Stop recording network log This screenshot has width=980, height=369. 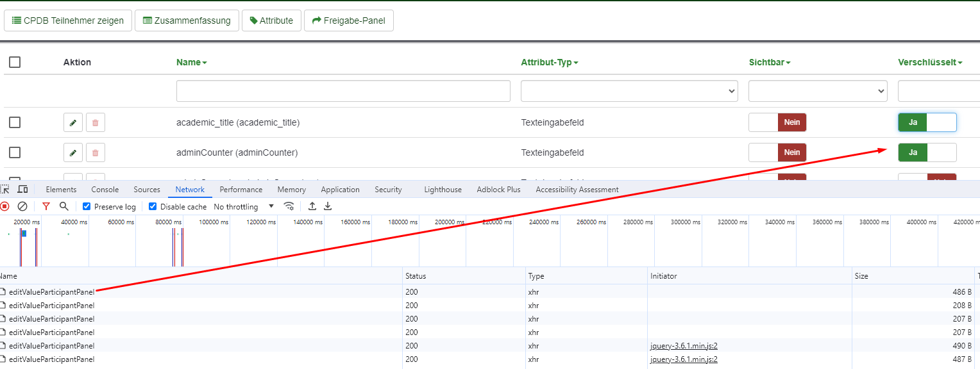4,206
